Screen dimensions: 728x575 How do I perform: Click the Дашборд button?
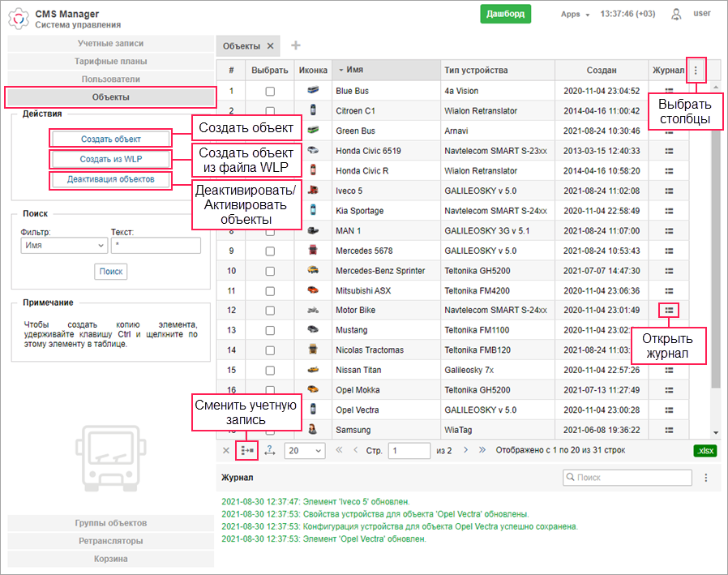pos(506,14)
